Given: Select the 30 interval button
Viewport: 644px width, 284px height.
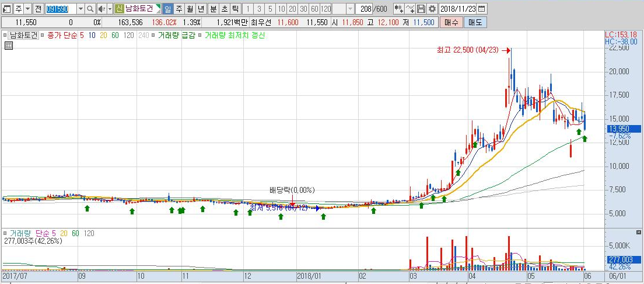Looking at the screenshot, I should [303, 9].
